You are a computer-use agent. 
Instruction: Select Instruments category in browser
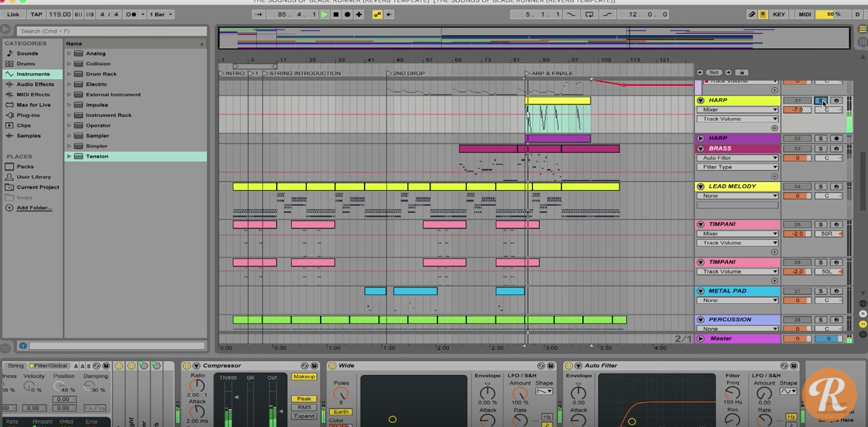point(32,74)
